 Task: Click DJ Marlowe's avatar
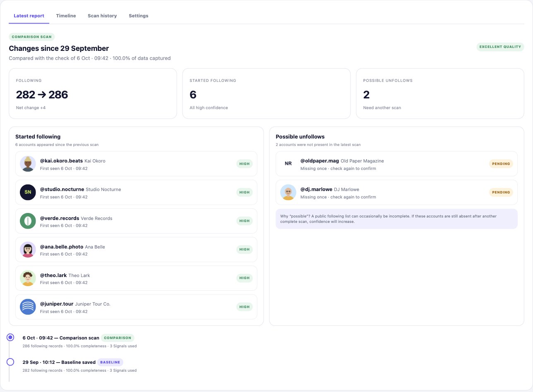288,192
